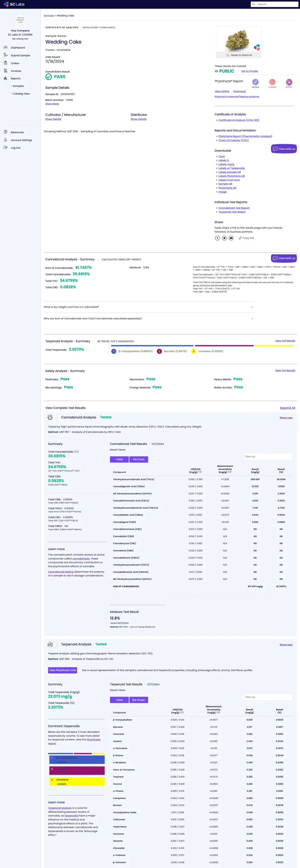
Task: Open the Certificate of Analysis tab
Action: (x=62, y=27)
